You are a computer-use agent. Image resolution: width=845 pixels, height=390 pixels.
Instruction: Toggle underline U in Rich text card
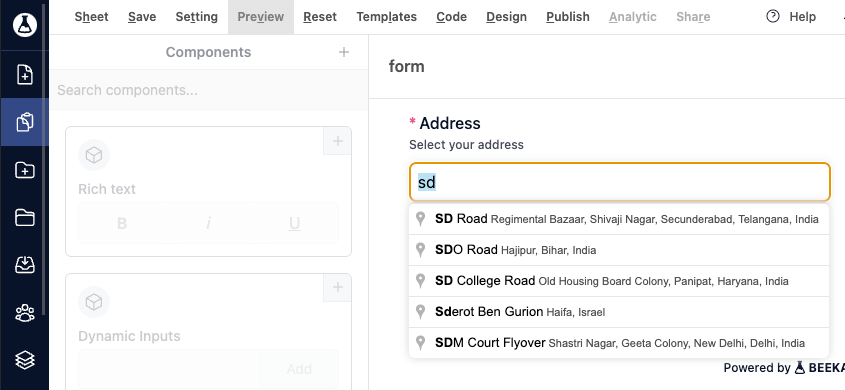click(x=294, y=223)
